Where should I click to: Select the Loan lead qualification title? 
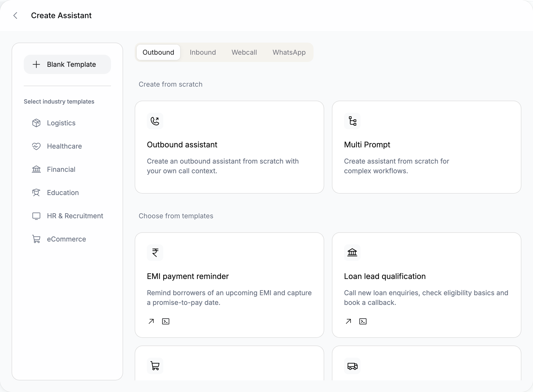pyautogui.click(x=385, y=276)
